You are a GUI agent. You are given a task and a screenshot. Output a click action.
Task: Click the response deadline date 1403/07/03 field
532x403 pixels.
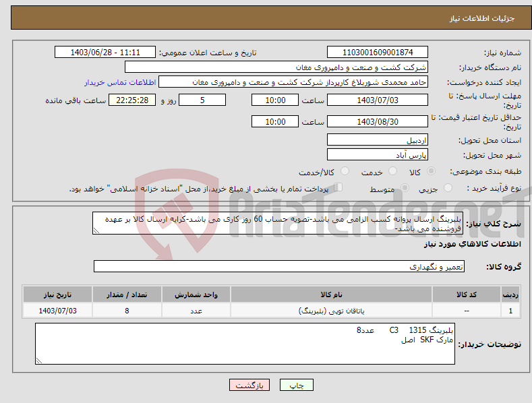point(378,100)
